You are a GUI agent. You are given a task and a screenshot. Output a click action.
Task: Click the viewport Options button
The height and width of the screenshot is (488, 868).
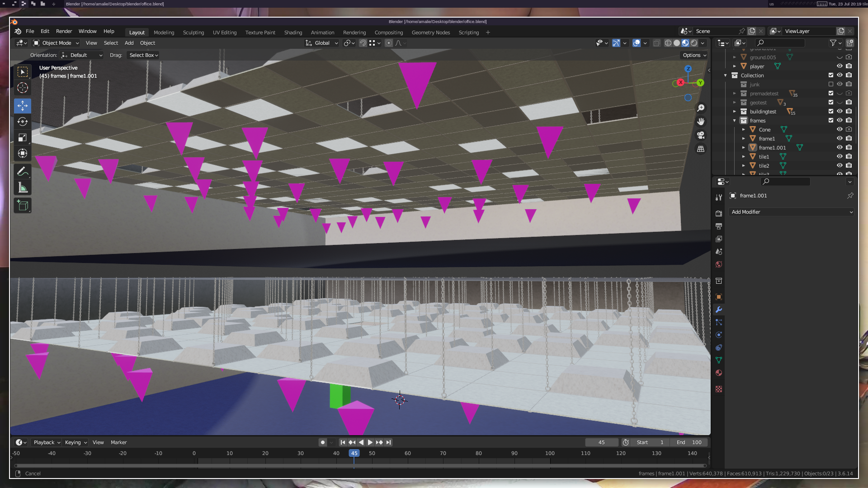click(x=694, y=55)
